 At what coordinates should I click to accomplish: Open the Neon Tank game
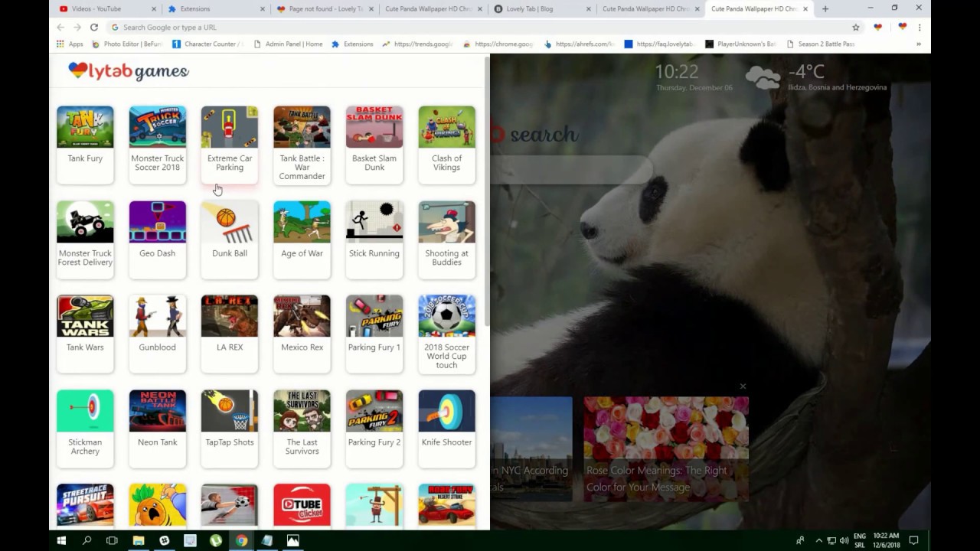[x=157, y=411]
